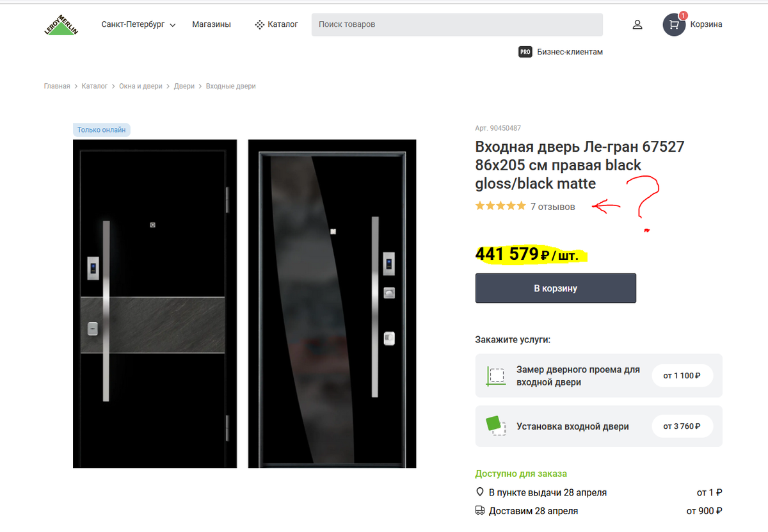Open the Магазины menu item
Image resolution: width=768 pixels, height=532 pixels.
pyautogui.click(x=211, y=24)
